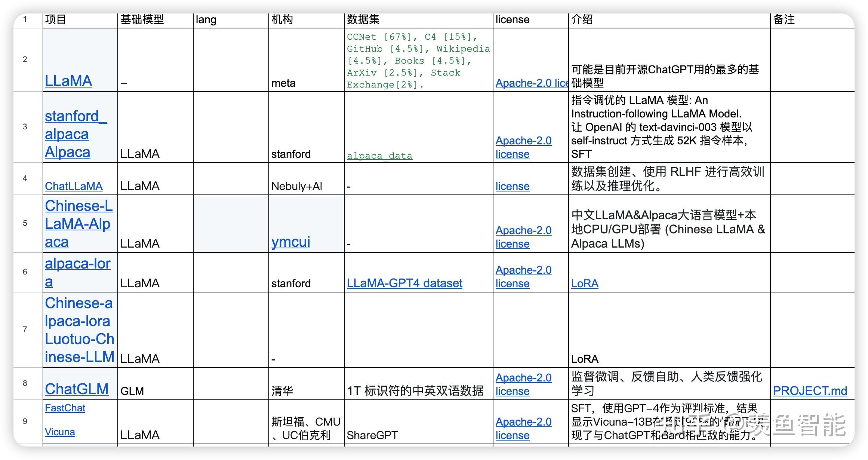Open the ChatLLaMA project link
This screenshot has height=460, width=868.
click(x=74, y=186)
